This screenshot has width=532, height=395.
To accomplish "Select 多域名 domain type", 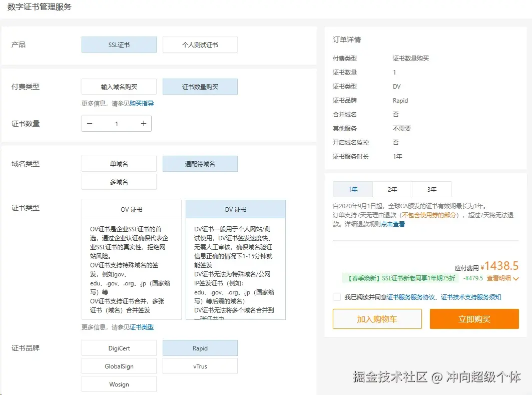I will point(119,182).
